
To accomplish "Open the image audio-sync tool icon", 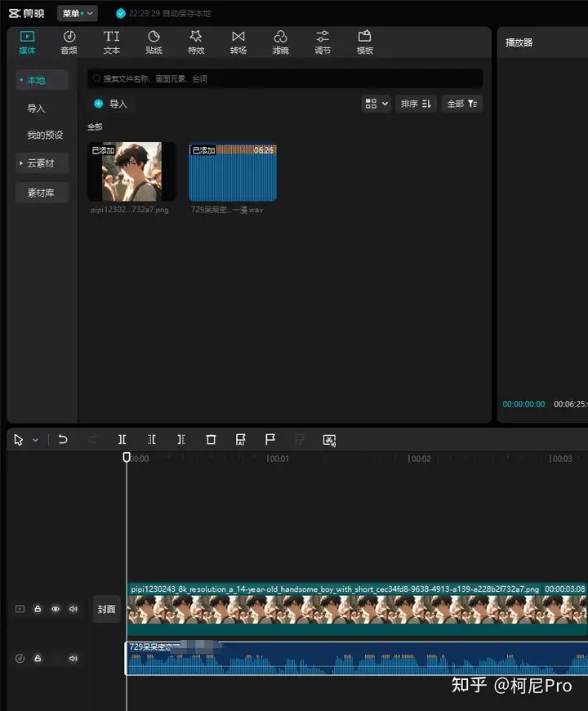I will (x=329, y=440).
